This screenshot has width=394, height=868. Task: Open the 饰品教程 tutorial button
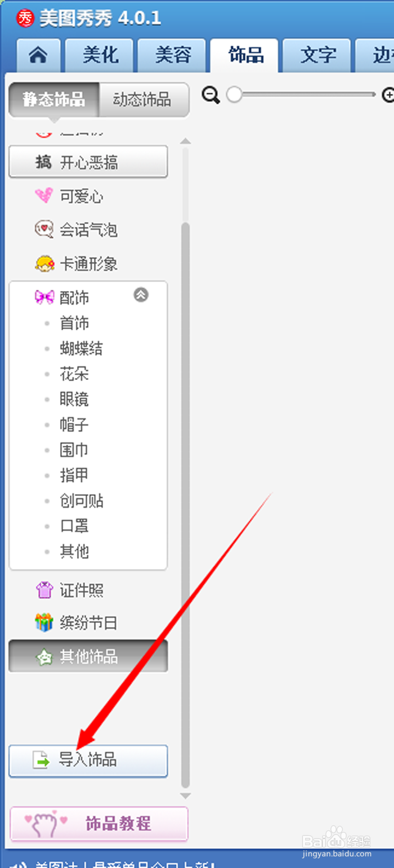tap(99, 824)
